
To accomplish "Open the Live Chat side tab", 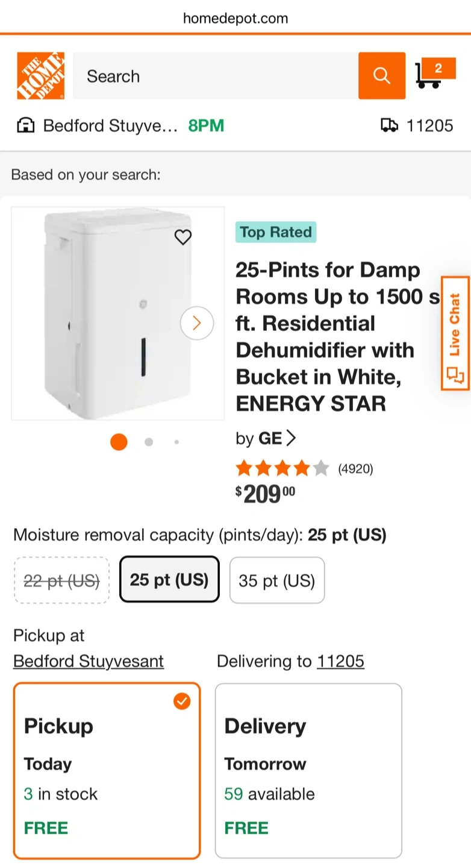I will coord(455,333).
